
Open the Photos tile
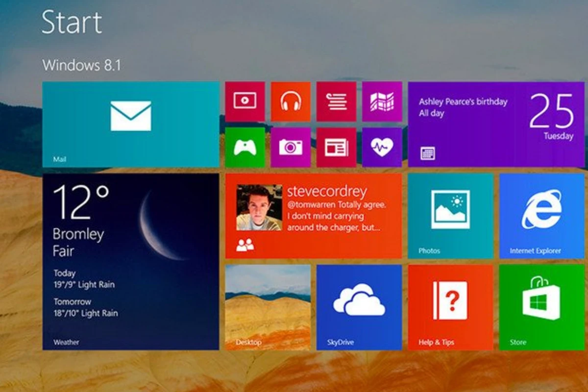[x=451, y=216]
